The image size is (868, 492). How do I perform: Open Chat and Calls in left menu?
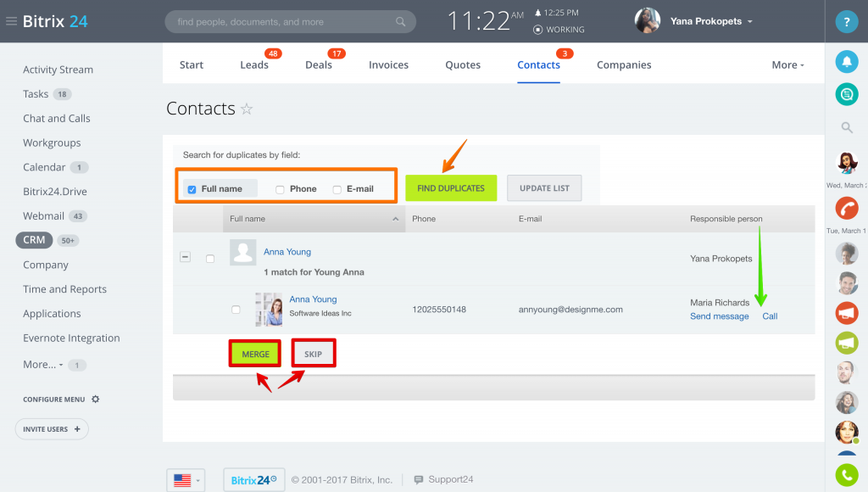[x=57, y=119]
